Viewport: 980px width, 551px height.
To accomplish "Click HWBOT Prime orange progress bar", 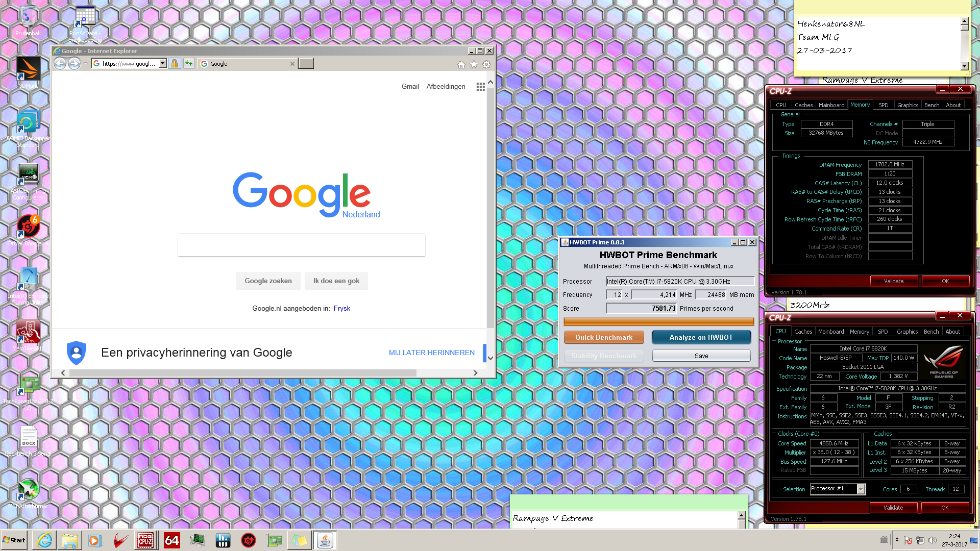I will click(658, 322).
